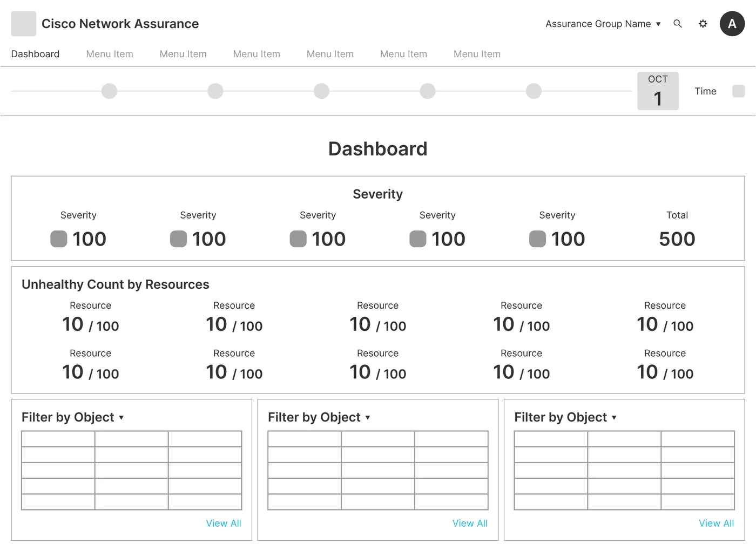The height and width of the screenshot is (557, 756).
Task: Open the OCT 1 date picker tile
Action: (x=658, y=91)
